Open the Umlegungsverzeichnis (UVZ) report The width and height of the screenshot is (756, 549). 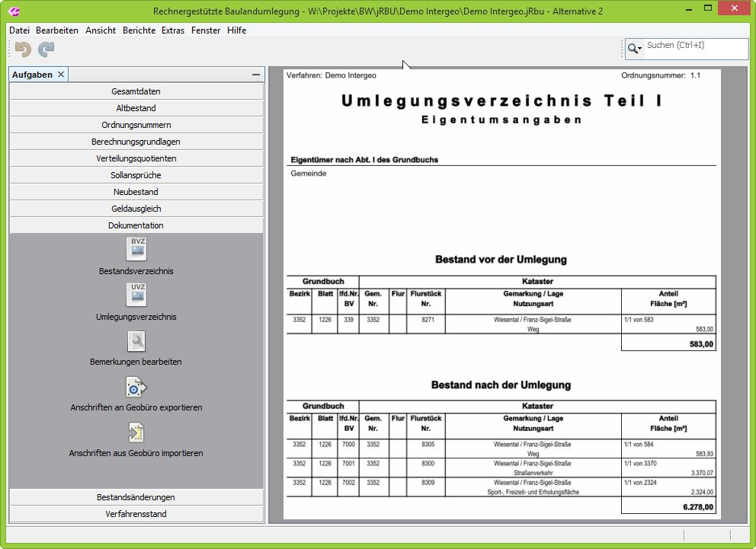point(135,295)
